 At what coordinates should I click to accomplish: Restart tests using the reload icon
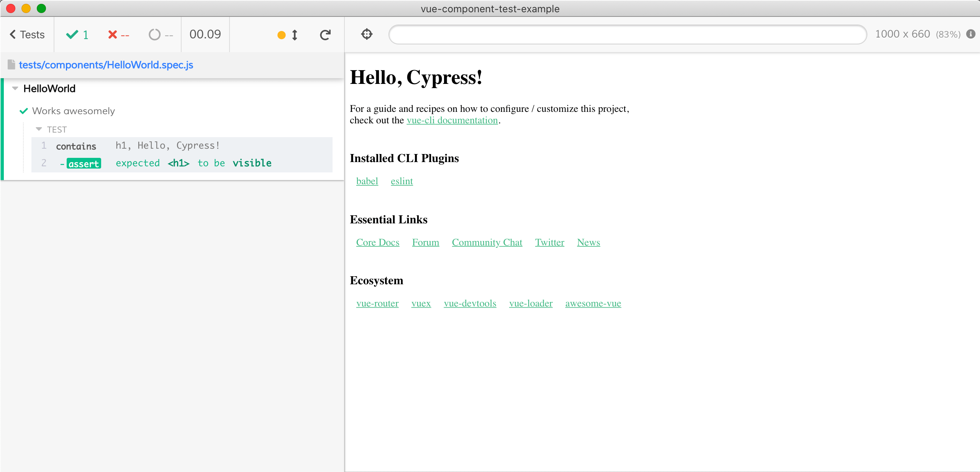pyautogui.click(x=325, y=34)
